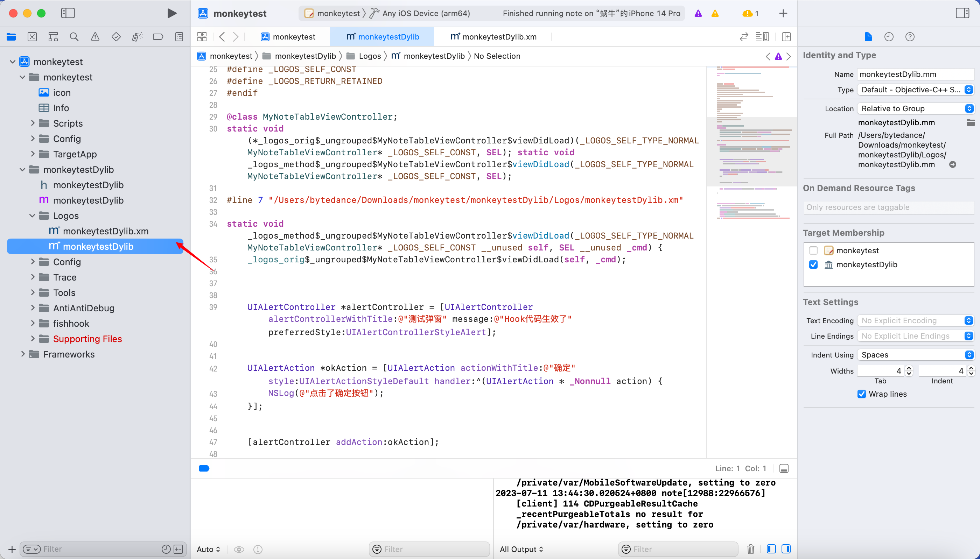Disable Wrap lines option

(861, 394)
